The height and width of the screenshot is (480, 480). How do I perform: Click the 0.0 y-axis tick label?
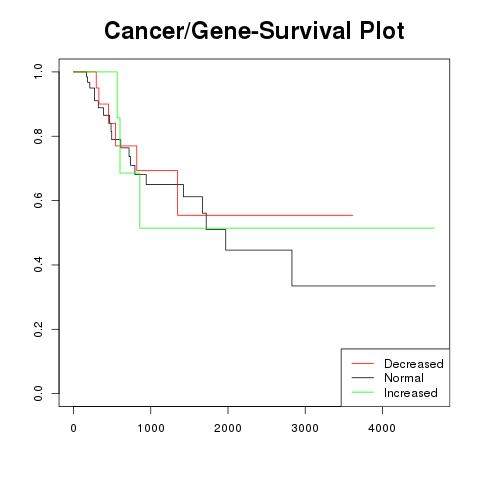[x=38, y=393]
